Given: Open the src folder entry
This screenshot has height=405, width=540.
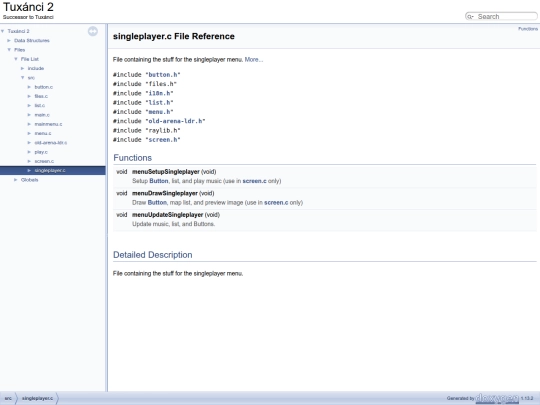Looking at the screenshot, I should click(31, 78).
